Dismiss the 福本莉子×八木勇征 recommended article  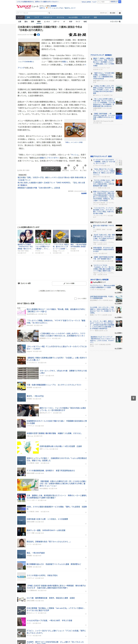pyautogui.click(x=33, y=253)
